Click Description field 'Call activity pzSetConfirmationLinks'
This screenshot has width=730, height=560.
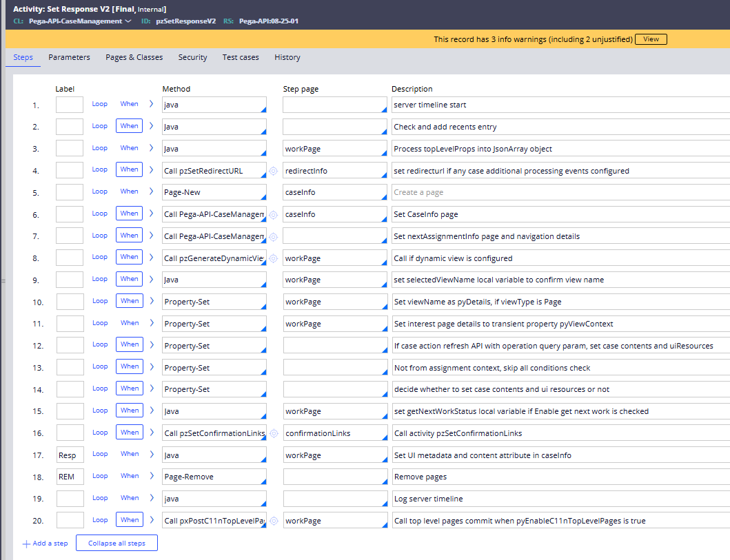(x=560, y=433)
